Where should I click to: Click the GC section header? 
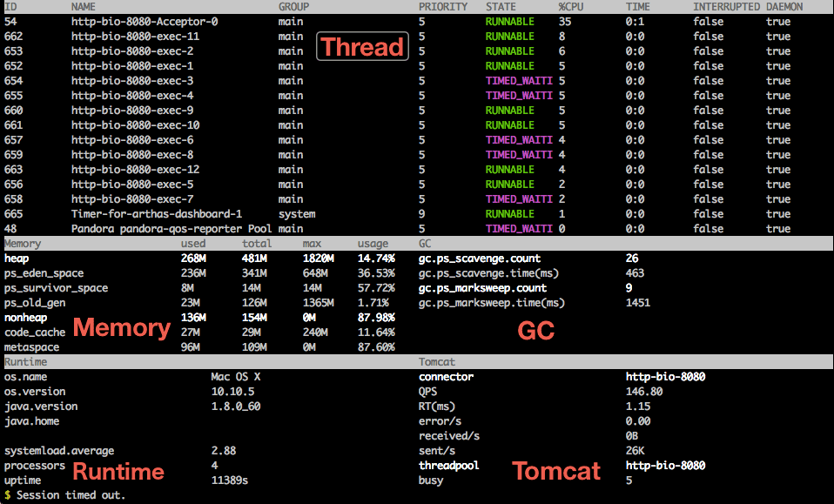click(425, 244)
